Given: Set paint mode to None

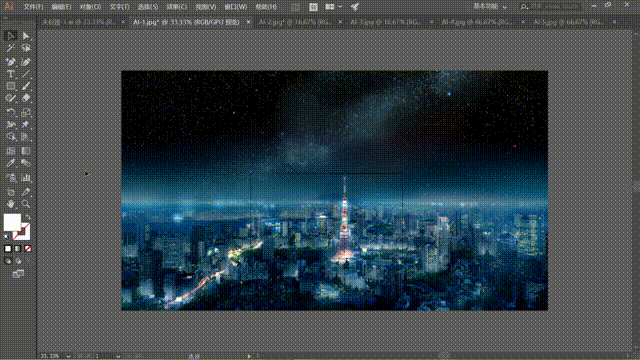Looking at the screenshot, I should point(28,249).
